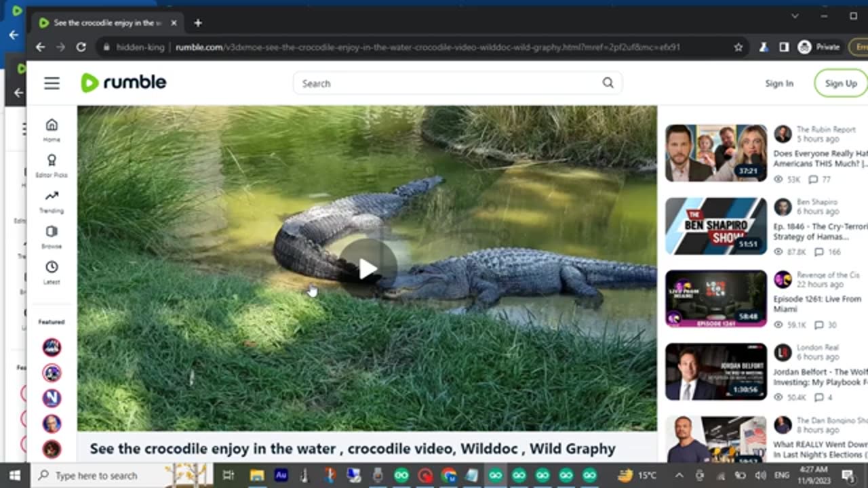The height and width of the screenshot is (488, 868).
Task: Close the crocodile video tab
Action: coord(174,22)
